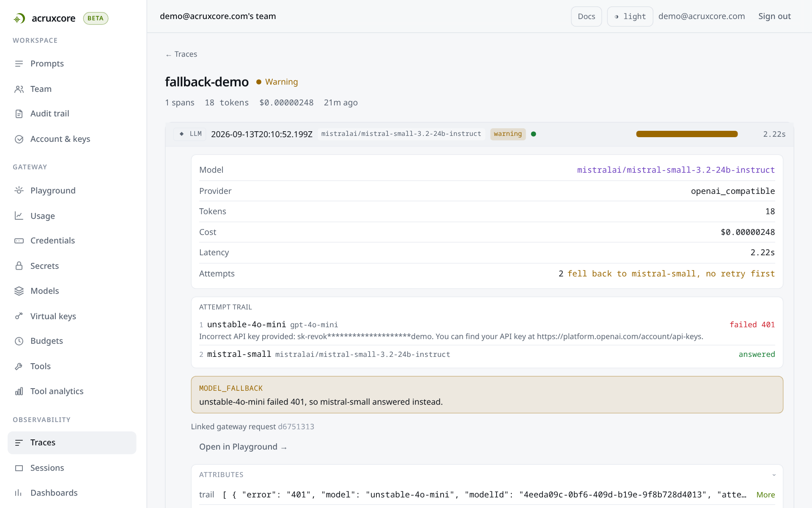
Task: Click the span latency duration bar
Action: [x=687, y=134]
